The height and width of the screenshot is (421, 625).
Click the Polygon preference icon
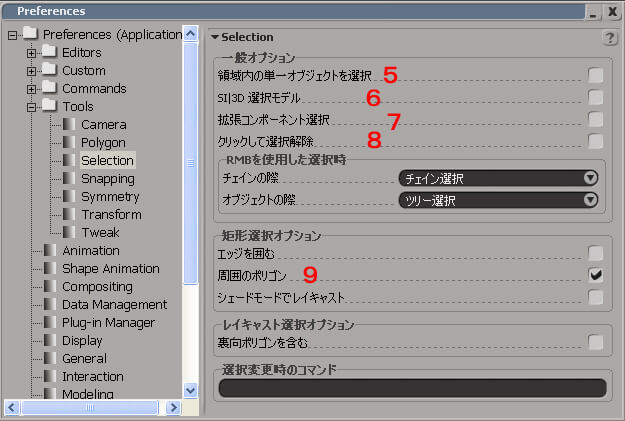(x=69, y=142)
